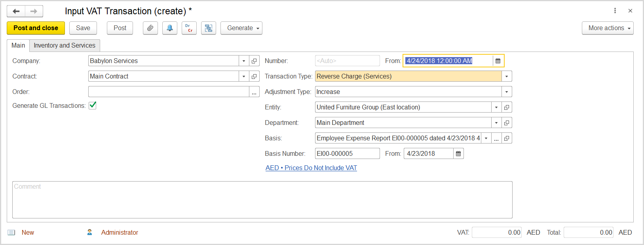This screenshot has height=245, width=644.
Task: Open the Basis document with its open icon
Action: coord(507,138)
